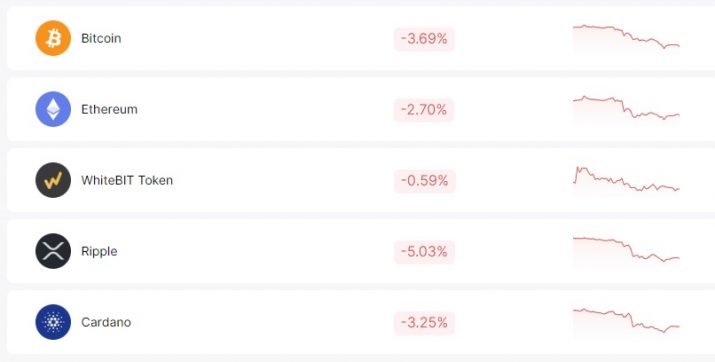Click Bitcoin's -3.69% change badge
The height and width of the screenshot is (362, 715).
[424, 39]
